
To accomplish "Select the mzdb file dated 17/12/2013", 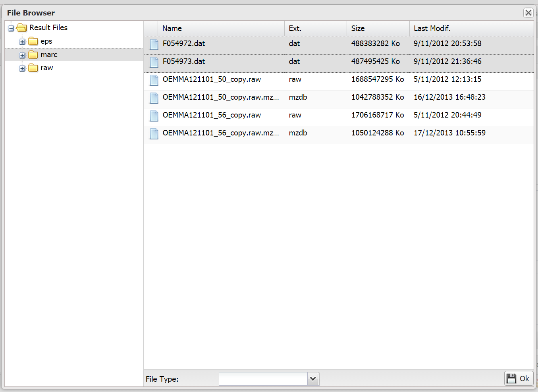I will (x=221, y=133).
